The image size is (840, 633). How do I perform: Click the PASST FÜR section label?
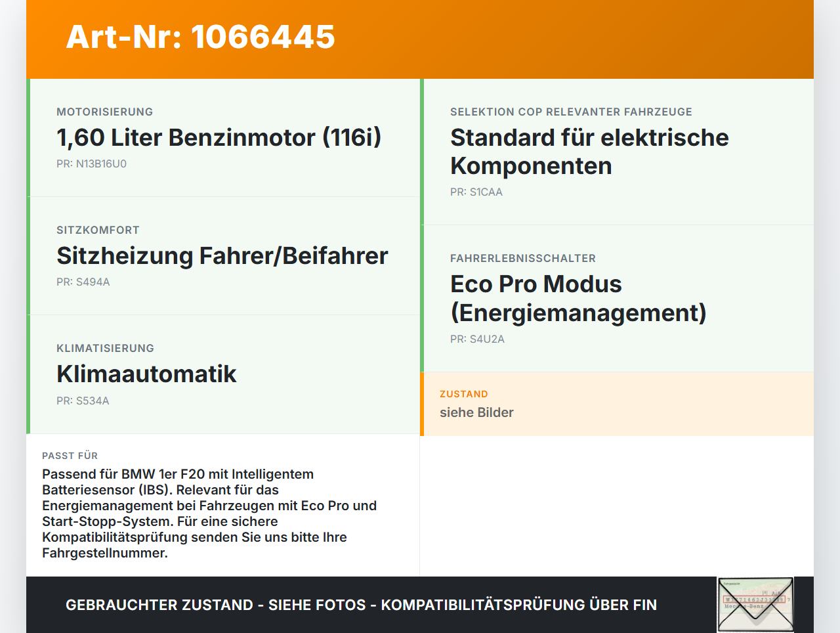pyautogui.click(x=70, y=456)
